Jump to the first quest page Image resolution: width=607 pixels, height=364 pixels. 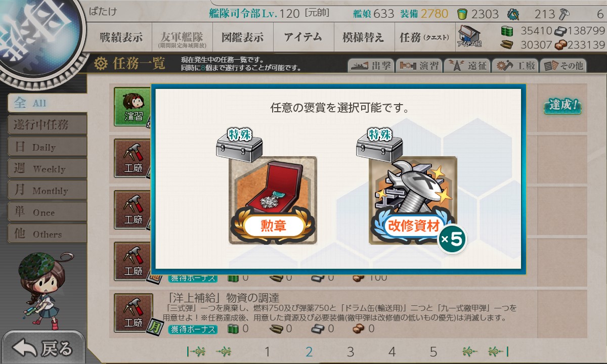point(196,352)
